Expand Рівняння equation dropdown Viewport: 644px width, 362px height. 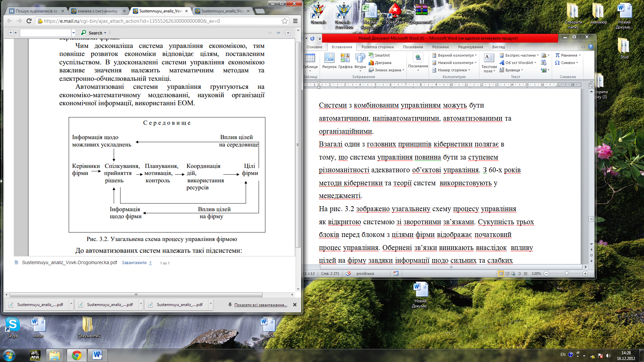568,55
